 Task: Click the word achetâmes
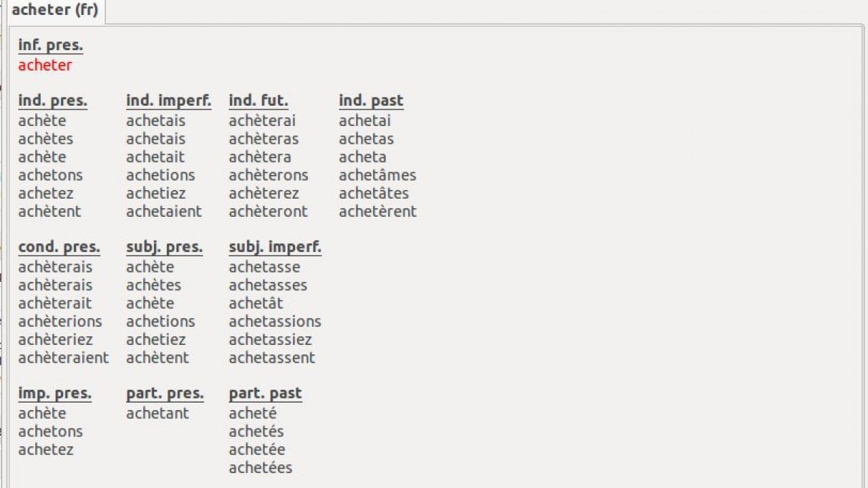378,175
